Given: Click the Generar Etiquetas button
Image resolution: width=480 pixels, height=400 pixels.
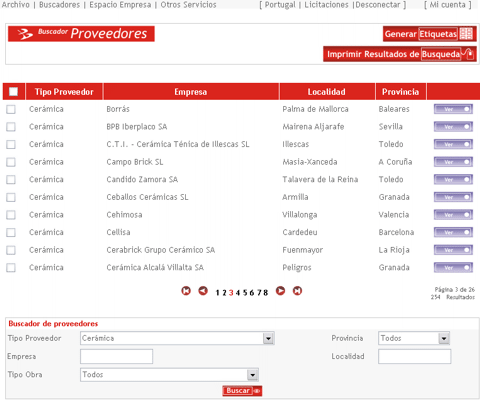Looking at the screenshot, I should point(430,34).
